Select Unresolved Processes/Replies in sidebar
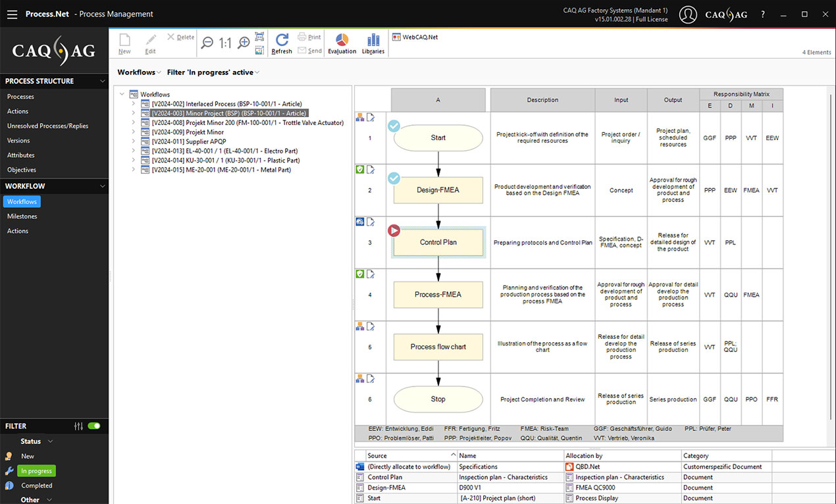 (47, 126)
